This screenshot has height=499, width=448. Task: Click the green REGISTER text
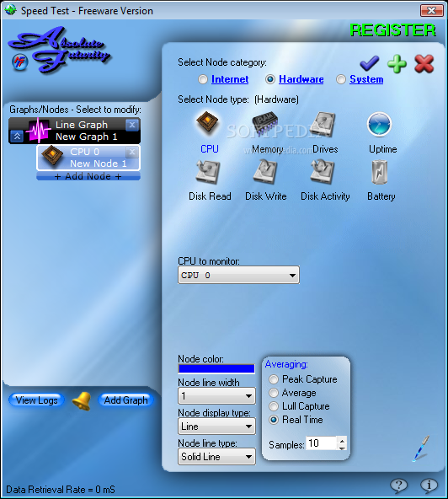392,30
